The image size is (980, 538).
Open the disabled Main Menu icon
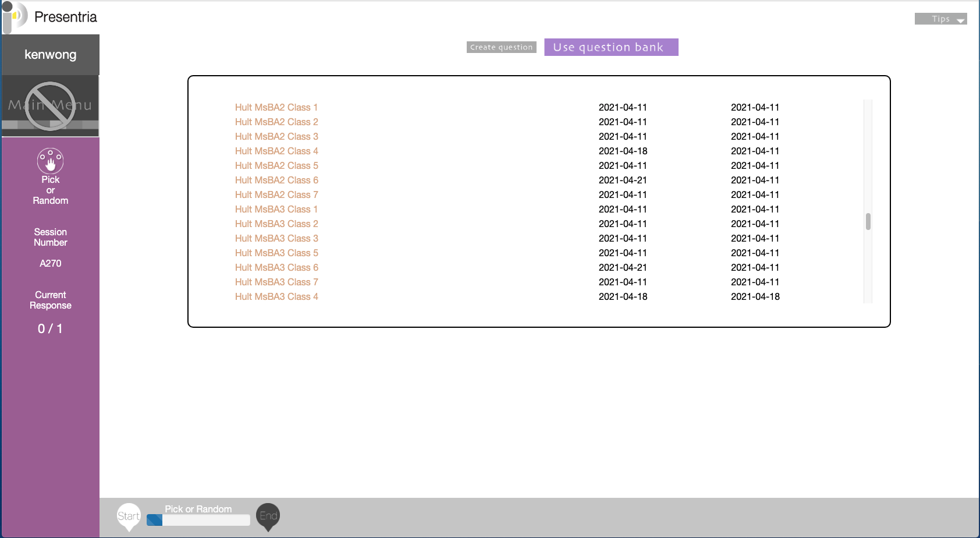point(50,106)
